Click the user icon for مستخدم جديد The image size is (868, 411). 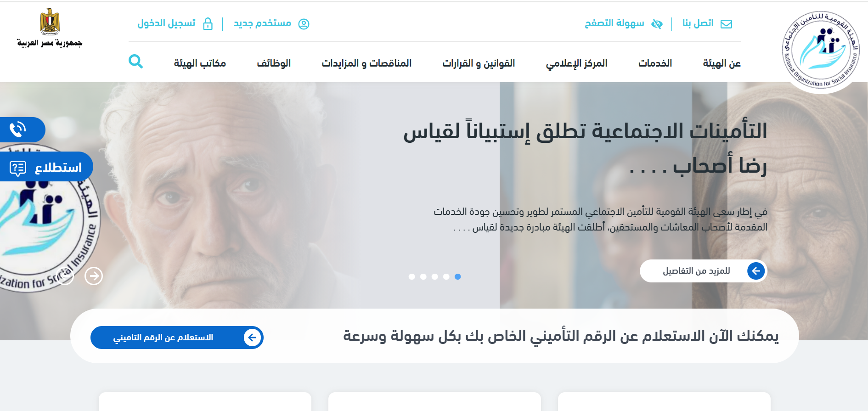point(304,24)
